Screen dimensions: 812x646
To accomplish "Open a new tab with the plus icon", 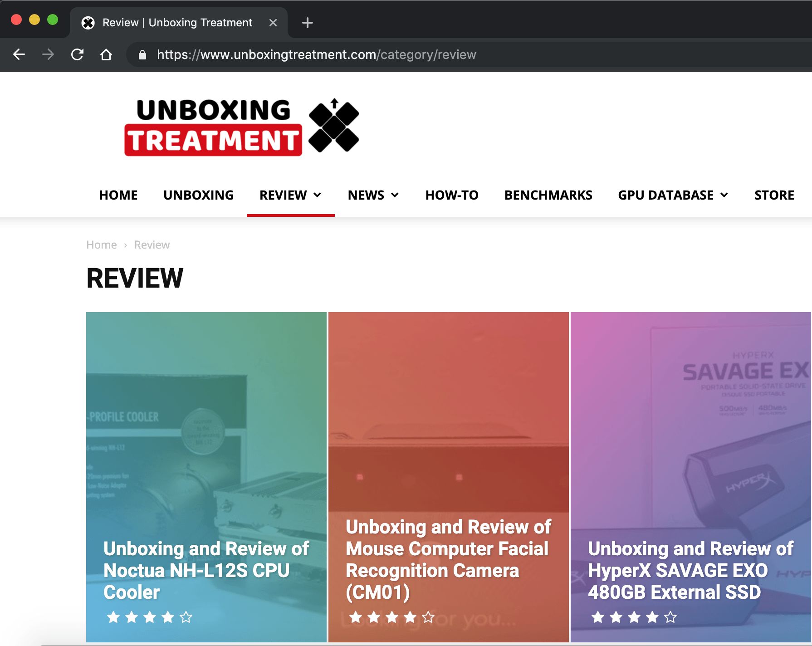I will (x=308, y=23).
